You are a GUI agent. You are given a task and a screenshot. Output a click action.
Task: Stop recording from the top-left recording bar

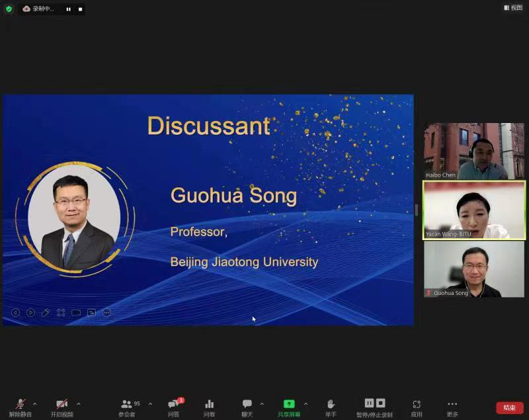[x=80, y=9]
